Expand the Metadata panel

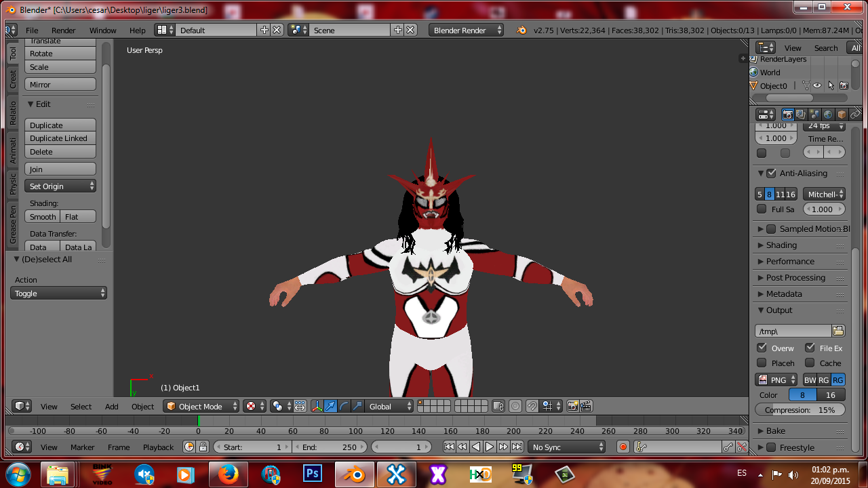(x=784, y=294)
